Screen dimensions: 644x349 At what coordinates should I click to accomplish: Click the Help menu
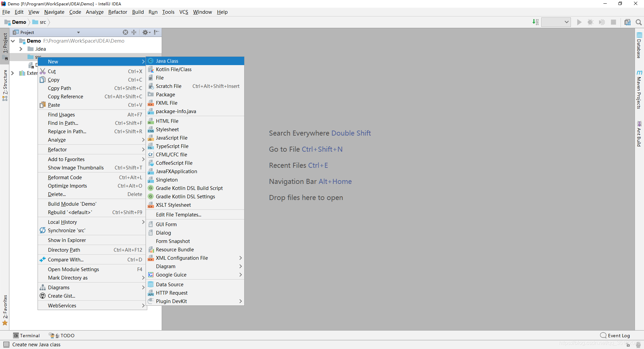pyautogui.click(x=222, y=12)
